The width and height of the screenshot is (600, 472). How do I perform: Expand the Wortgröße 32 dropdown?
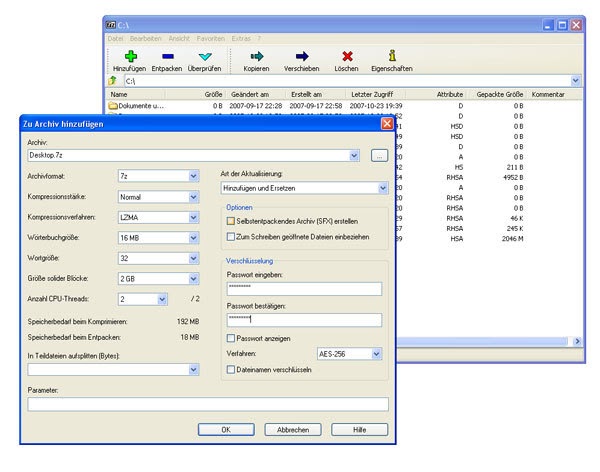[x=194, y=258]
